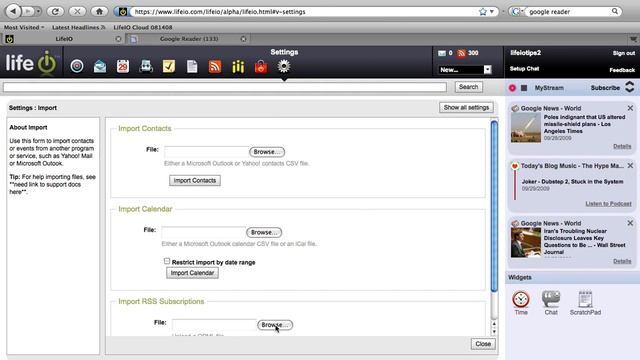Click the RSS unread count icon showing 300

pos(461,53)
